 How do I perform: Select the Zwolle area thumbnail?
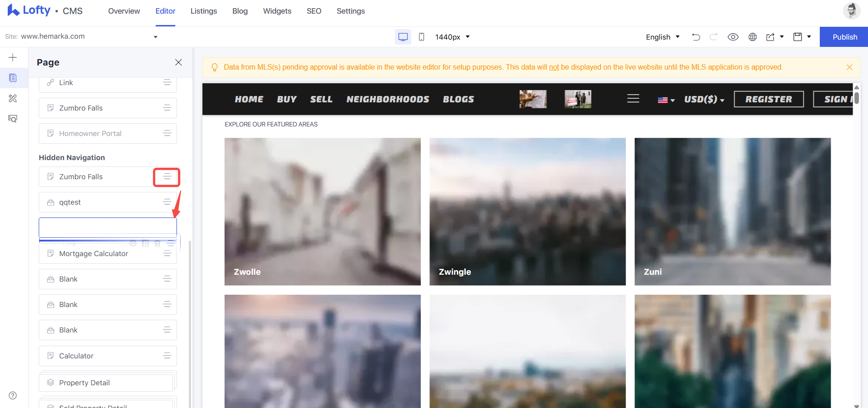click(323, 212)
